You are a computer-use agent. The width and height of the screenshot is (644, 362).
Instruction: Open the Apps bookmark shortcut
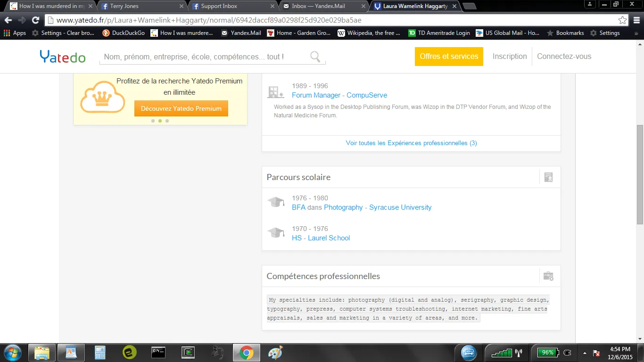tap(15, 33)
